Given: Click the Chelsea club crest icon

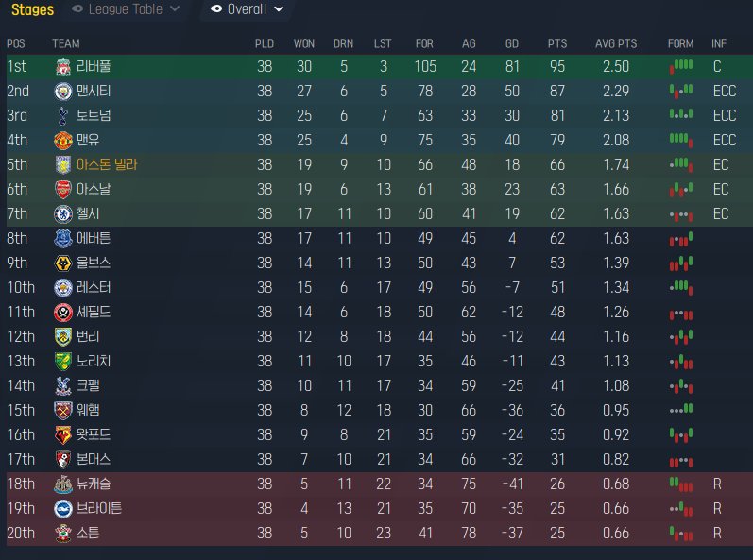Looking at the screenshot, I should point(63,214).
